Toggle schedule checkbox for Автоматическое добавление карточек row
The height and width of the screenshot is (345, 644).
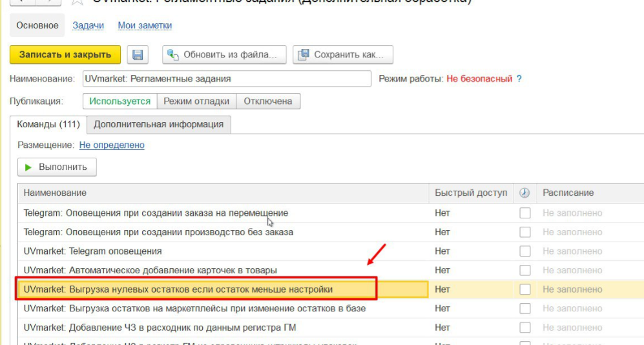(525, 270)
